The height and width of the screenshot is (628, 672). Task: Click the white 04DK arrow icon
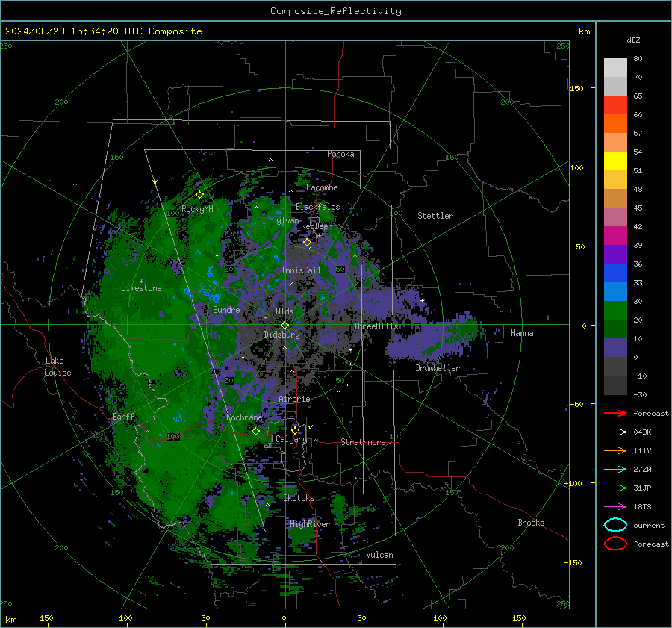pyautogui.click(x=615, y=432)
